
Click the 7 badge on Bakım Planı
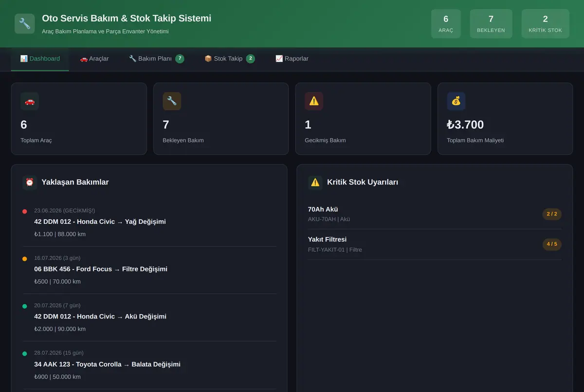coord(180,59)
